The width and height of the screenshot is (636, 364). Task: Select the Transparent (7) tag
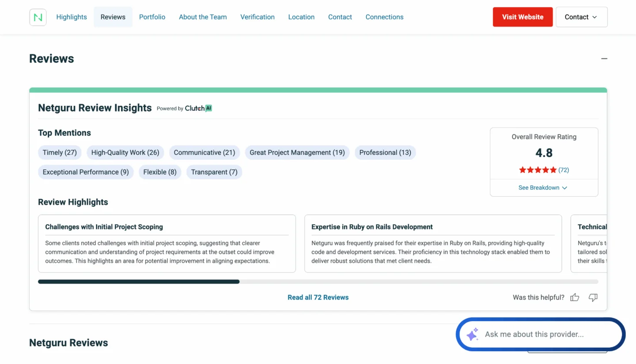click(214, 172)
